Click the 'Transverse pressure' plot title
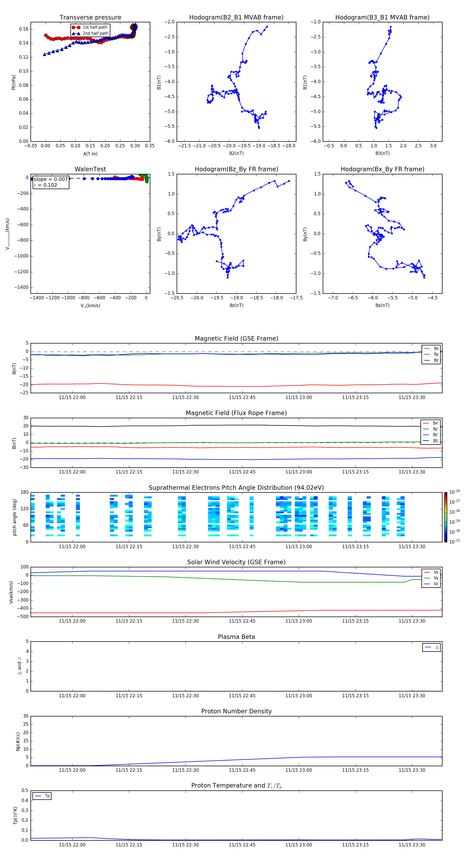Screen dimensions: 473x868 pyautogui.click(x=90, y=18)
